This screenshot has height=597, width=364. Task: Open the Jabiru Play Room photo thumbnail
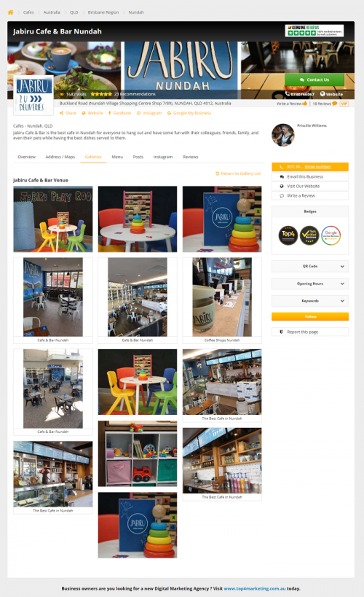[53, 219]
